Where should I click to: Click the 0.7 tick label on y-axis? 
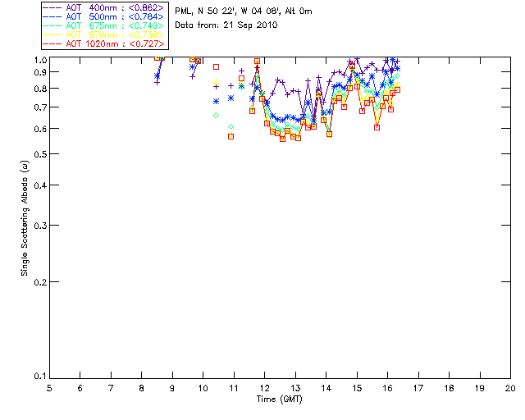coord(39,108)
